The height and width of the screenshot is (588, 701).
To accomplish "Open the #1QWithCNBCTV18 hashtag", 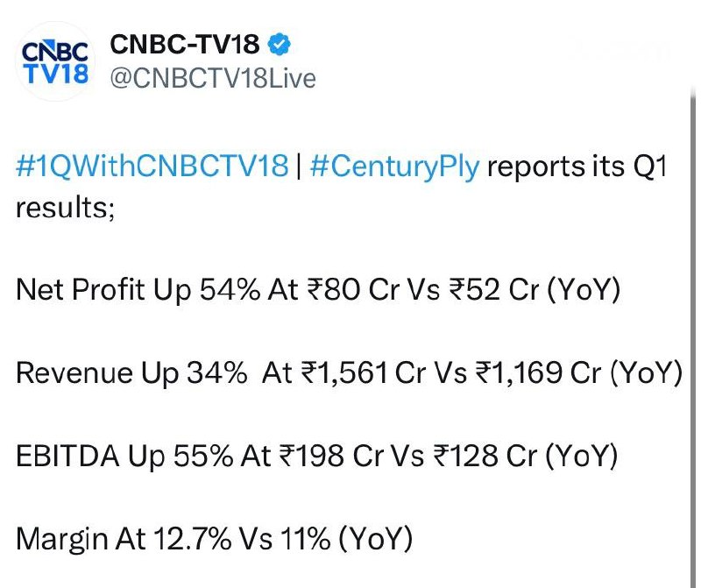I will click(152, 166).
